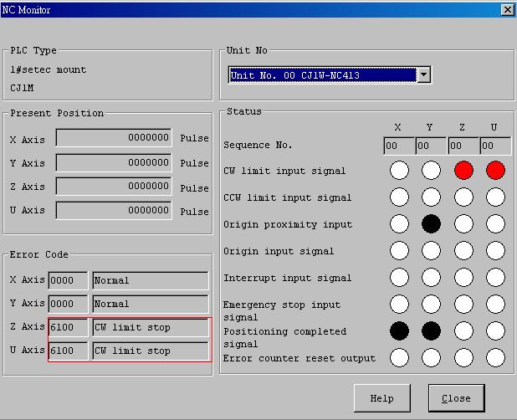Click the Sequence No. field for X axis
517x420 pixels.
(398, 146)
